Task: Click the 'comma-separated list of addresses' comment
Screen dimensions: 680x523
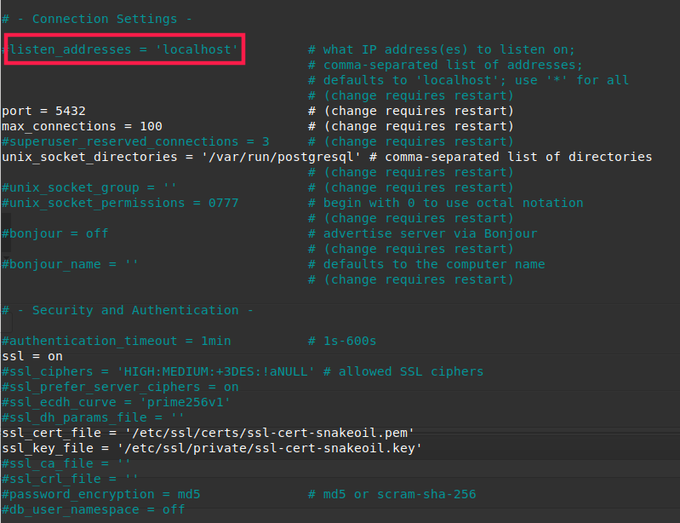Action: 445,65
